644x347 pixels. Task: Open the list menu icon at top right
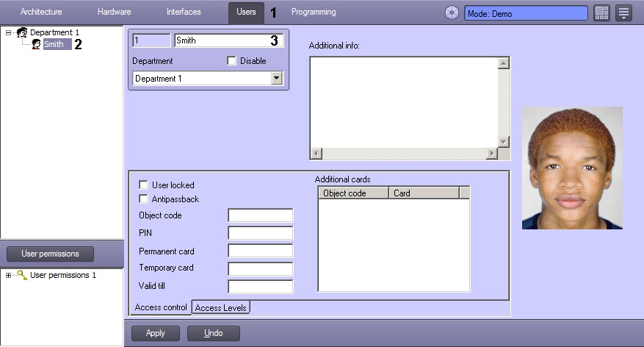(623, 12)
